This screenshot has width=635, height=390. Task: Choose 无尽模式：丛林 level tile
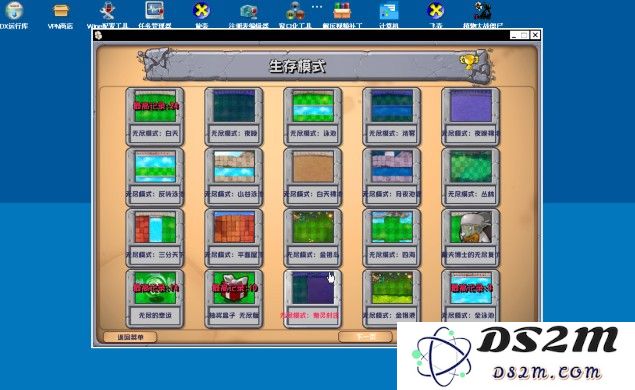[x=471, y=177]
